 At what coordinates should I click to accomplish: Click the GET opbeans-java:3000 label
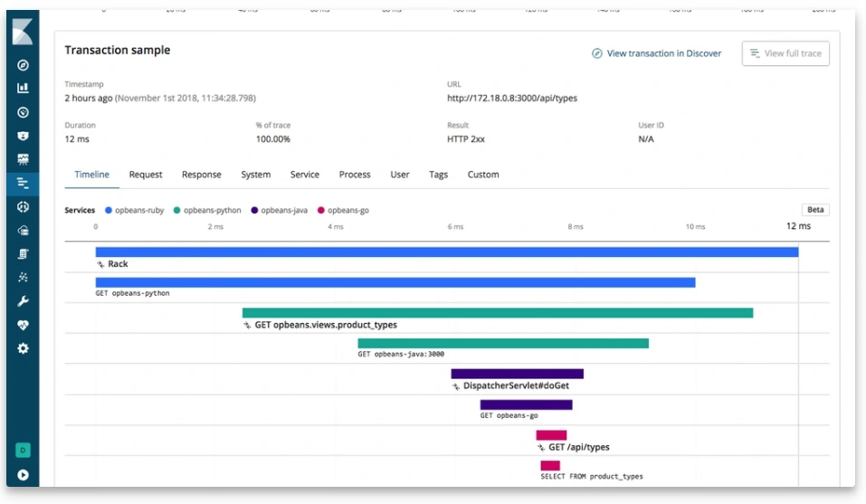[401, 355]
